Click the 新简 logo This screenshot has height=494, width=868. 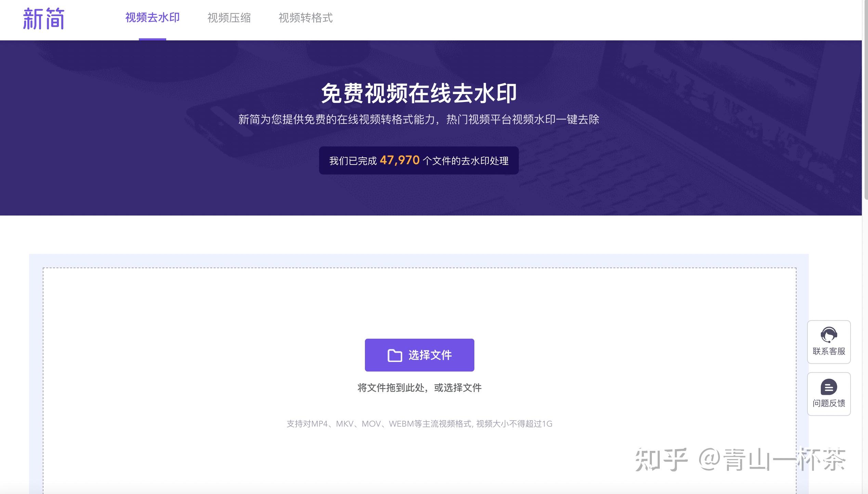pyautogui.click(x=43, y=19)
